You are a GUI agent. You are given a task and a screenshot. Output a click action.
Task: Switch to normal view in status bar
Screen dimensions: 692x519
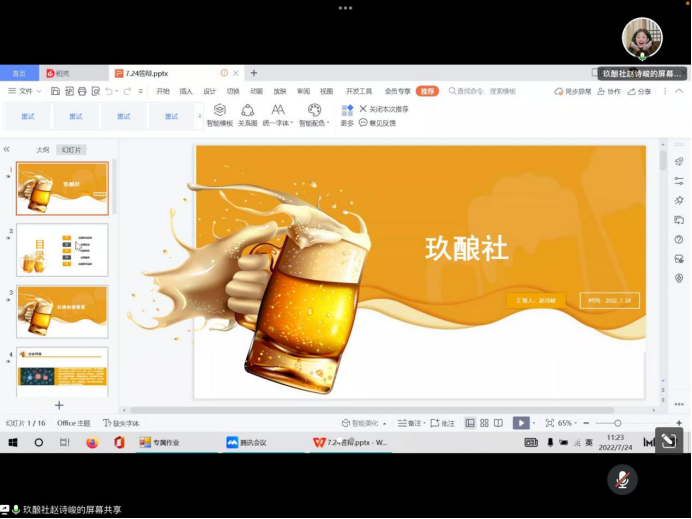(x=470, y=423)
